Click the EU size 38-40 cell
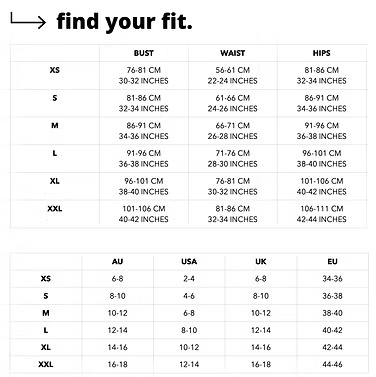 (332, 313)
